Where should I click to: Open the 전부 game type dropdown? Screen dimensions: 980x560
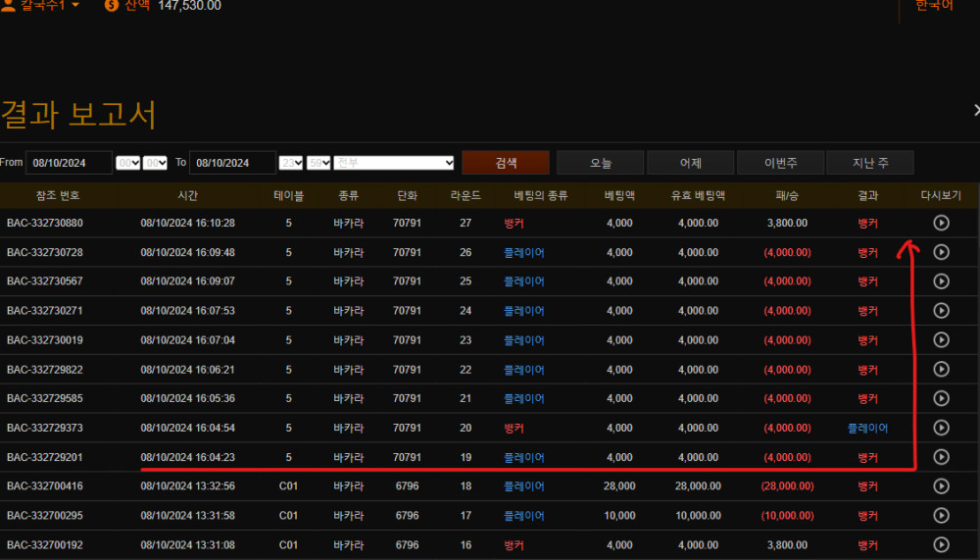(x=394, y=163)
